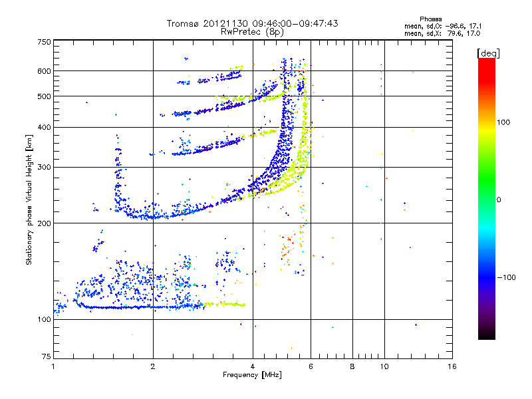532x399 pixels.
Task: Click the '100' y-axis tick label
Action: [44, 320]
